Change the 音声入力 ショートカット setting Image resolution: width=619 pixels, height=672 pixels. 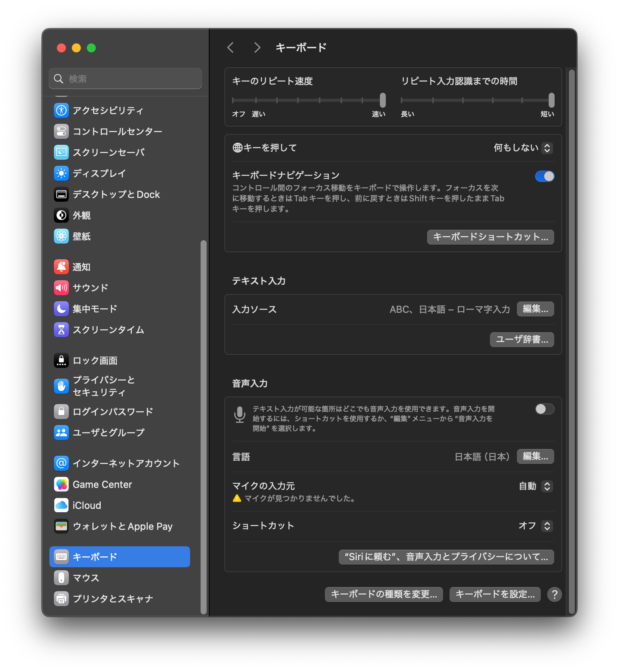537,526
